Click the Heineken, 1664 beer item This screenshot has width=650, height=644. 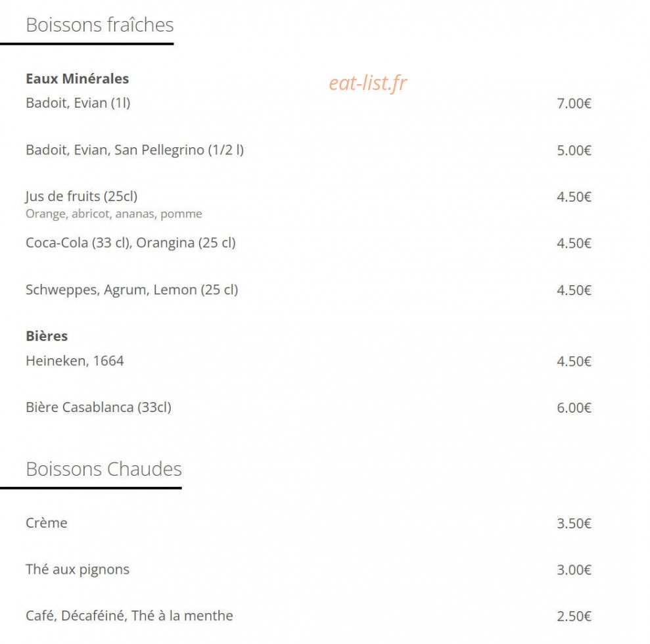click(75, 361)
